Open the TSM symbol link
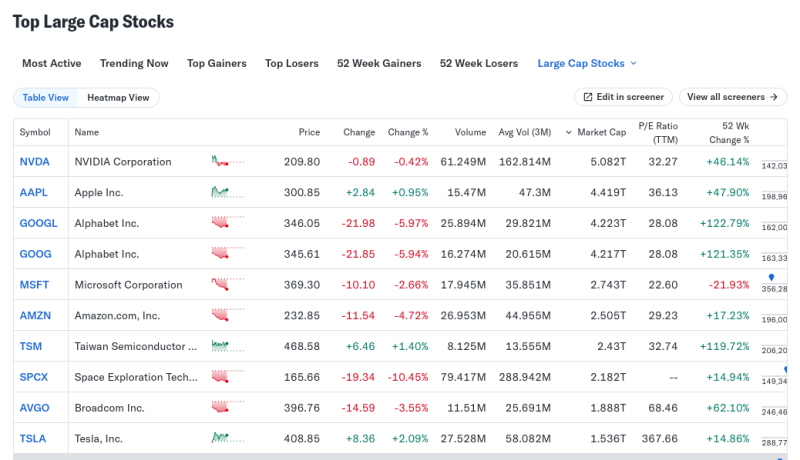 pos(31,346)
